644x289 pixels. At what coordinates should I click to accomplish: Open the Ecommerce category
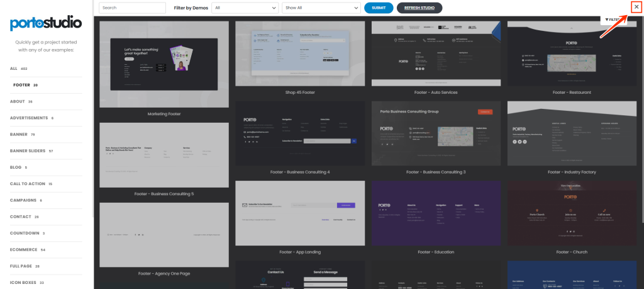[x=24, y=249]
